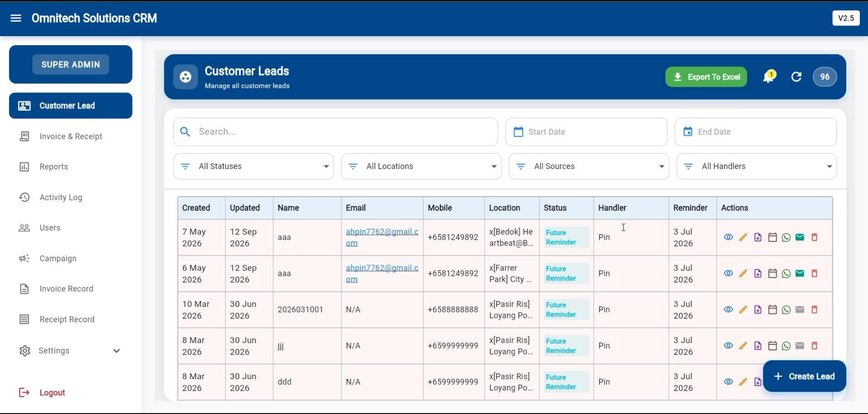Screen dimensions: 868x414
Task: View details of the ddd lead
Action: [728, 382]
